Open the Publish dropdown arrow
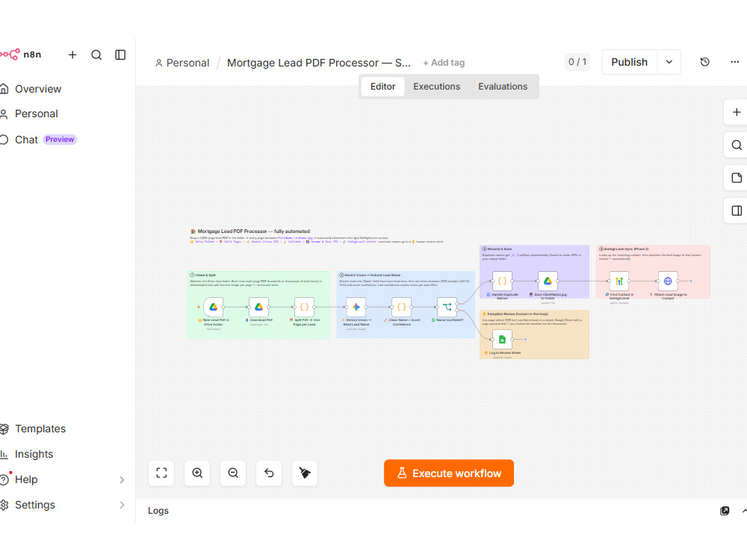 click(x=669, y=62)
